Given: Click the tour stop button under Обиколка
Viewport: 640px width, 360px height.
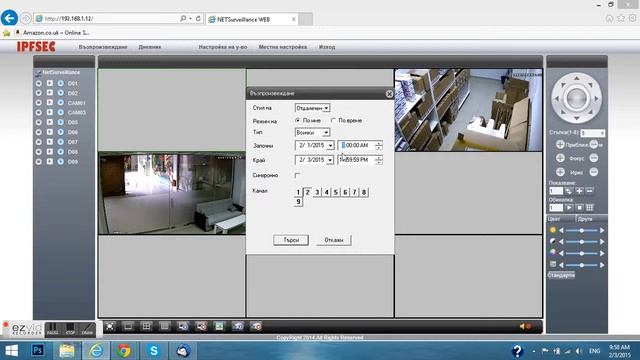Looking at the screenshot, I should (579, 208).
